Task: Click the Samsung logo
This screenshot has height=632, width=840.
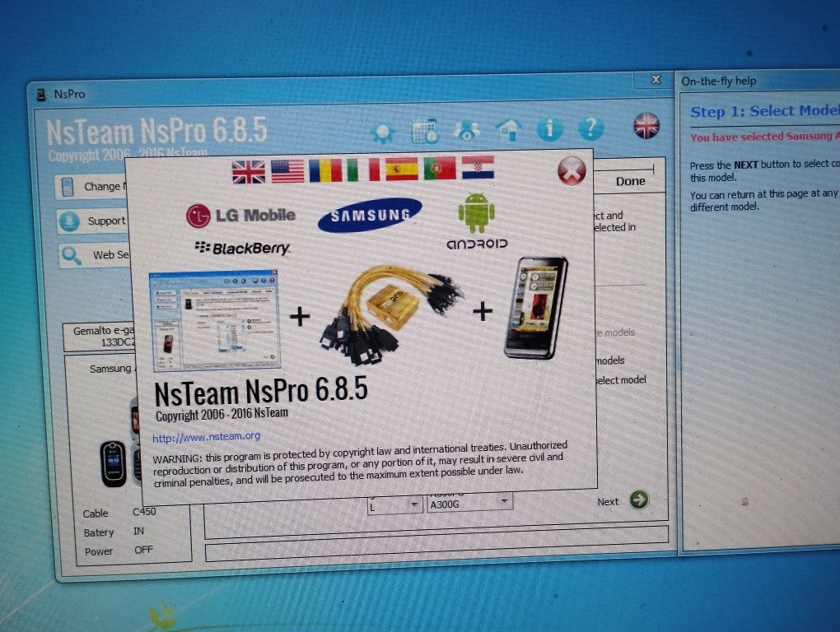Action: pyautogui.click(x=370, y=215)
